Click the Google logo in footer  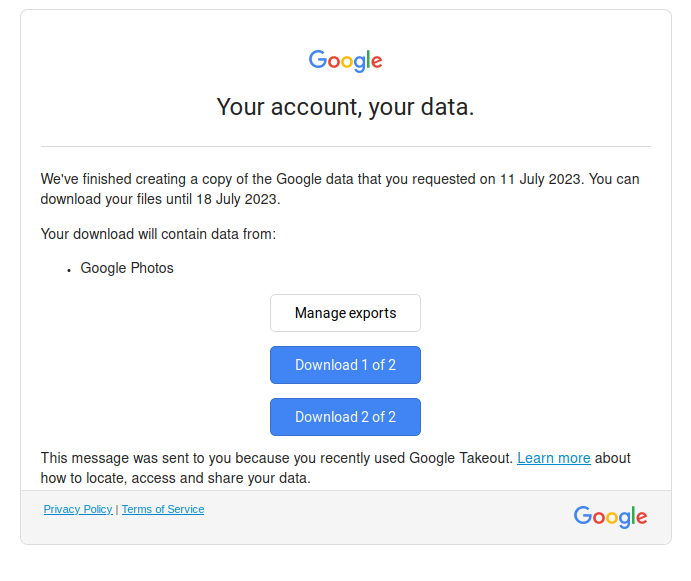click(610, 517)
